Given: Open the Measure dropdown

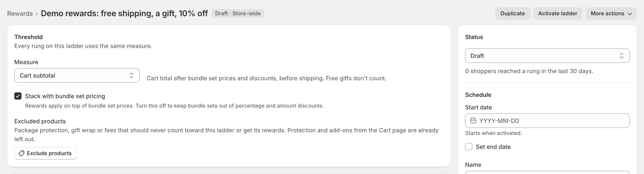Looking at the screenshot, I should point(77,75).
